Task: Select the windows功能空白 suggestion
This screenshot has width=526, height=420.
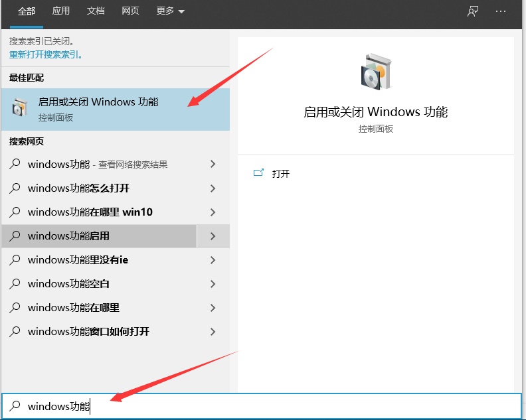Action: [x=99, y=284]
